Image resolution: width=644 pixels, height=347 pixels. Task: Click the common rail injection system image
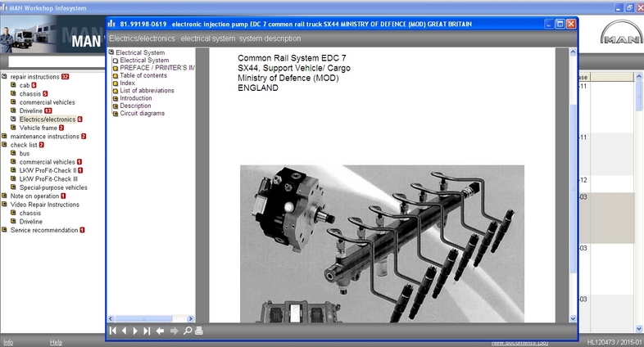382,244
